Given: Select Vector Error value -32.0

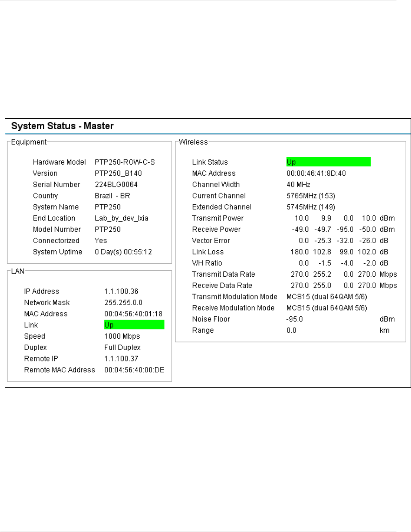Looking at the screenshot, I should [345, 240].
